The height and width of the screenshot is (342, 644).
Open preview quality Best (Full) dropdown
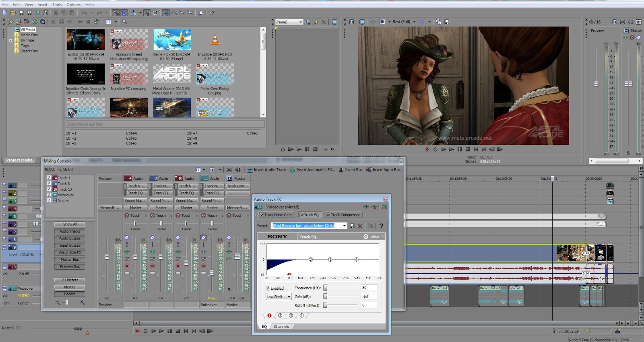pos(414,22)
